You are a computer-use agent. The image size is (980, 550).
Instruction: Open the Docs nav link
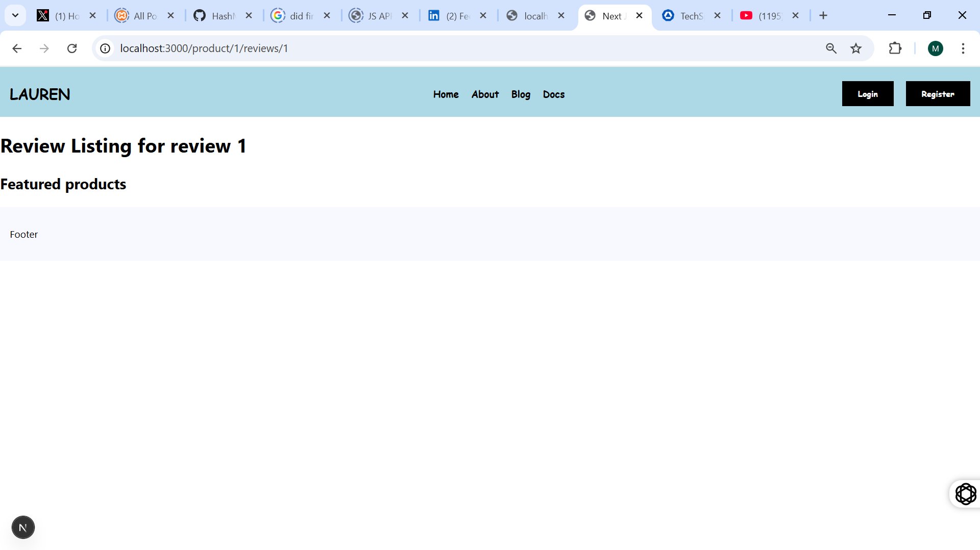(x=554, y=94)
